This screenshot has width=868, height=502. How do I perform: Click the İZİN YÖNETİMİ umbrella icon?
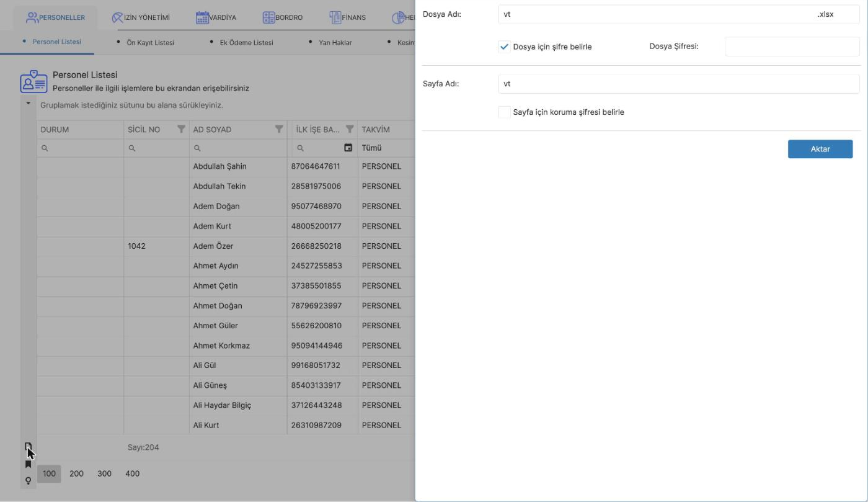point(117,17)
